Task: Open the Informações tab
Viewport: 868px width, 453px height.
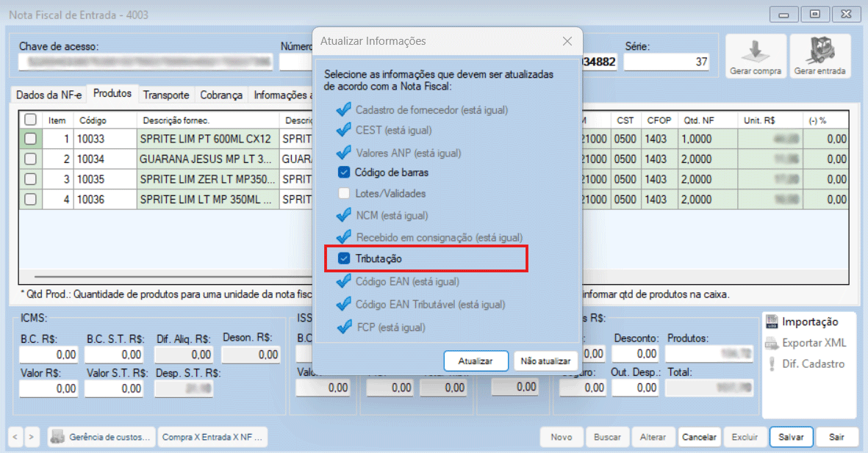Action: coord(280,95)
